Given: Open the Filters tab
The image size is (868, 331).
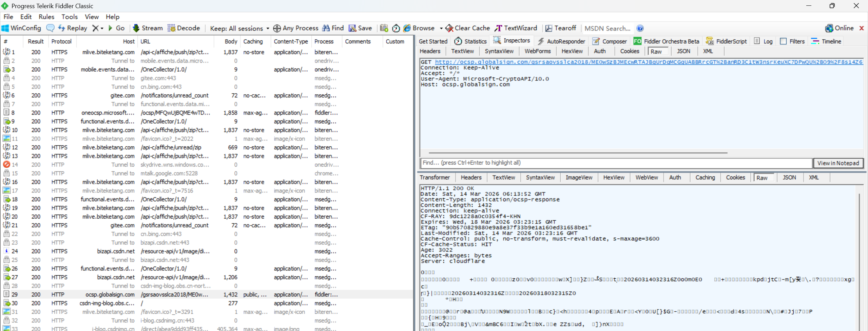Looking at the screenshot, I should [x=792, y=41].
